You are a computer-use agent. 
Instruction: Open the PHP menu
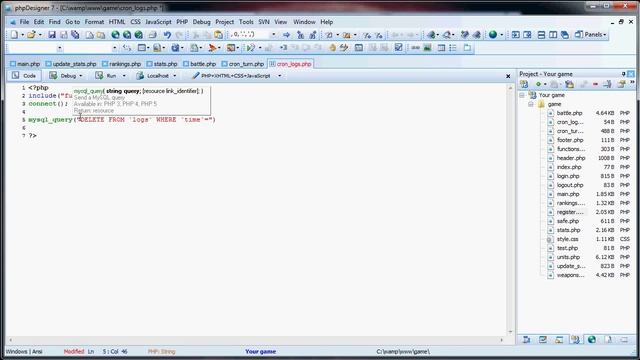click(182, 22)
